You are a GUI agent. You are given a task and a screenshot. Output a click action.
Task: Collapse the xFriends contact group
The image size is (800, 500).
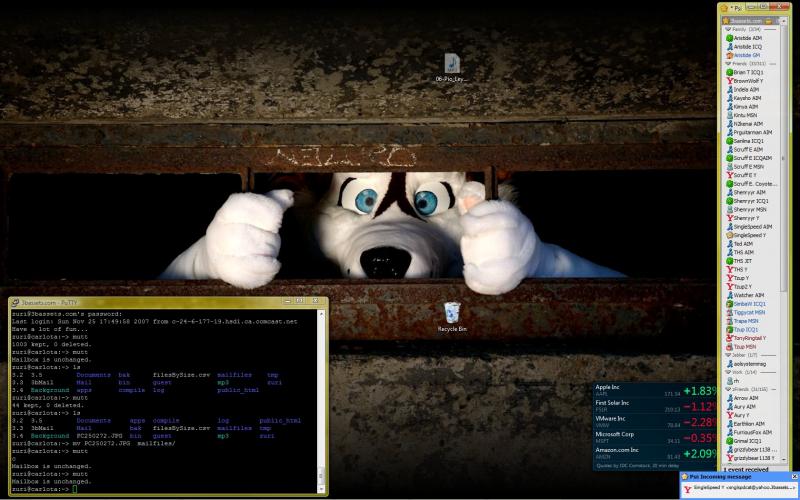tap(725, 389)
